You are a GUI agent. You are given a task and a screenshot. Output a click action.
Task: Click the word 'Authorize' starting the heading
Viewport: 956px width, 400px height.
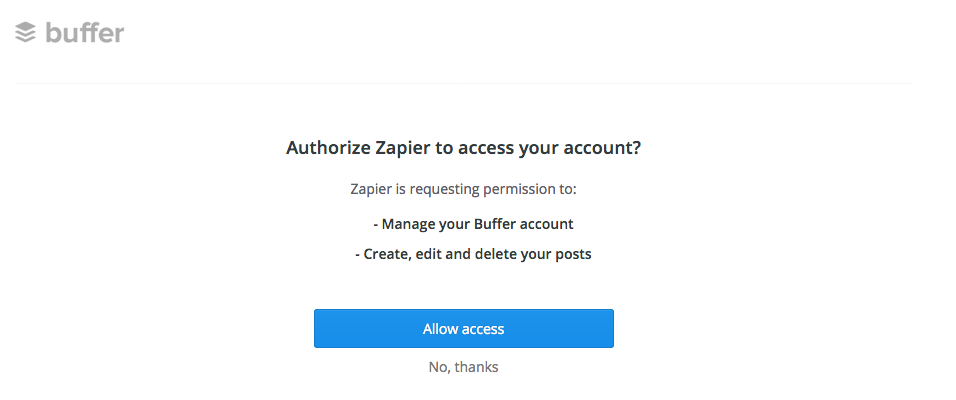(x=327, y=148)
